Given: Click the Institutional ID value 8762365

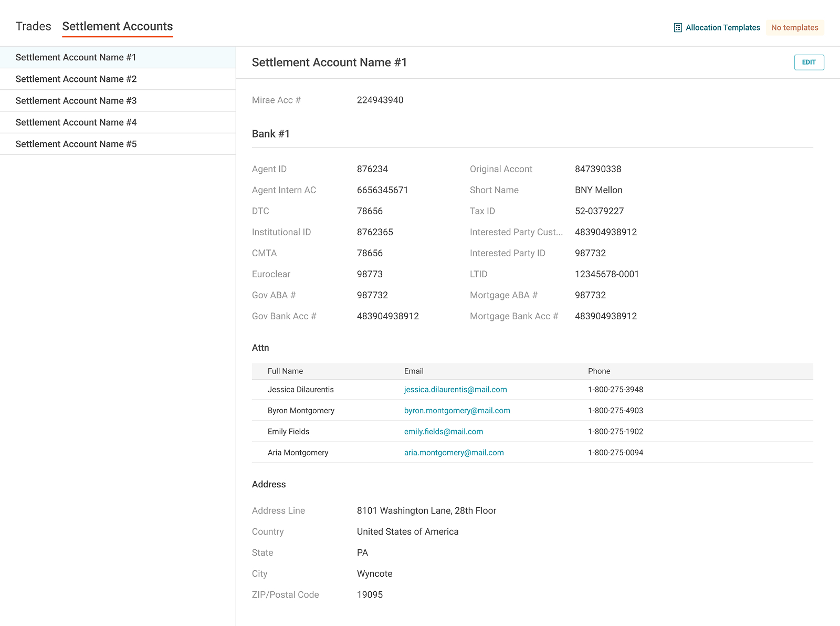Looking at the screenshot, I should point(375,232).
